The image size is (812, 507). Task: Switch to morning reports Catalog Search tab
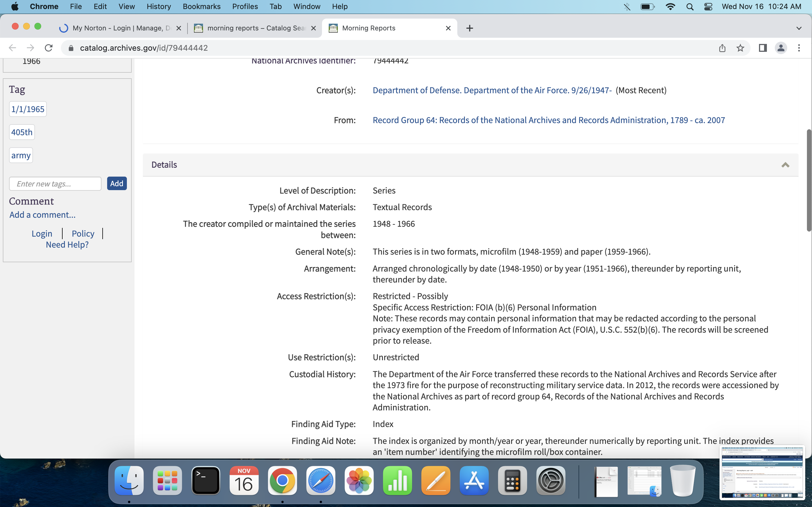255,28
